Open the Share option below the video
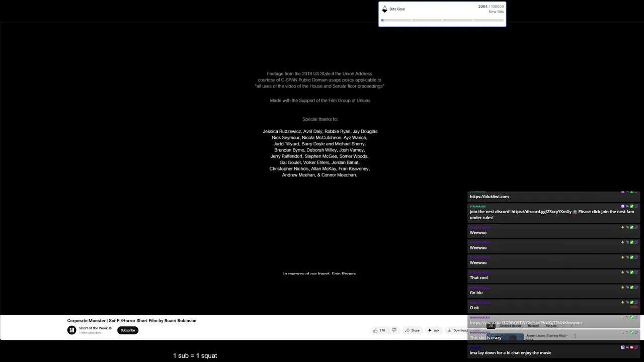Screen dimensions: 644x362 pyautogui.click(x=412, y=330)
